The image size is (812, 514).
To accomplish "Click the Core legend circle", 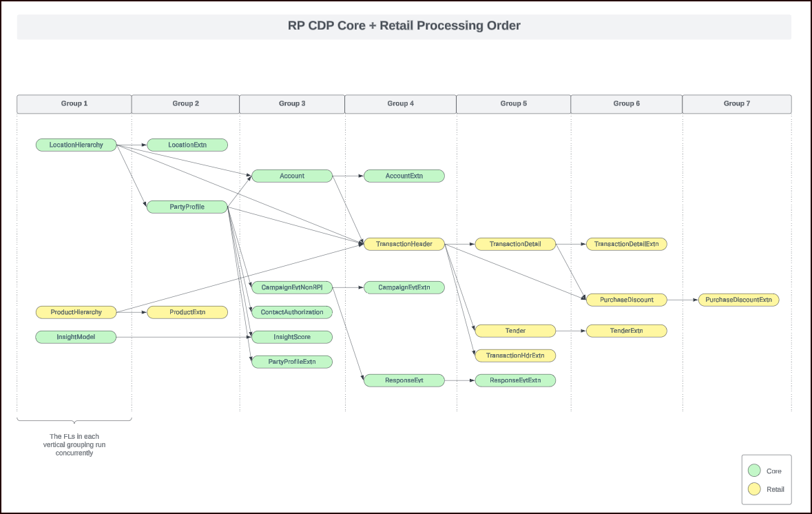I will pos(756,471).
